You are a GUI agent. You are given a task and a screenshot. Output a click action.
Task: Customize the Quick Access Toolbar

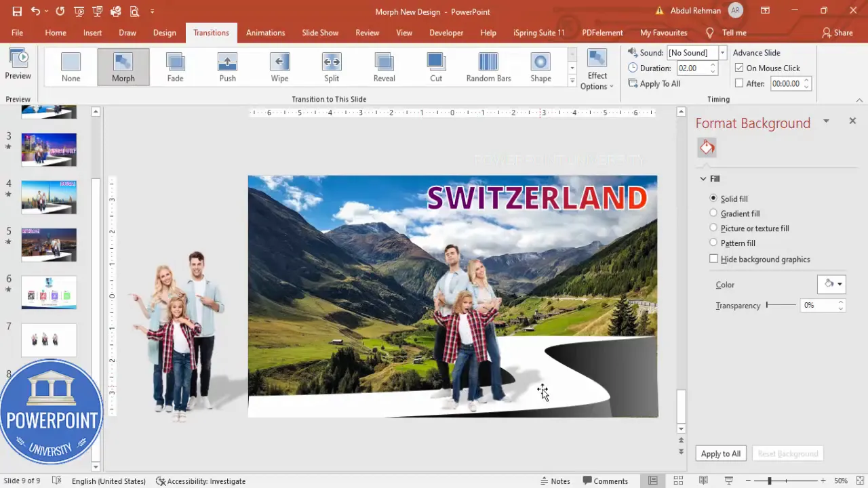pos(152,12)
